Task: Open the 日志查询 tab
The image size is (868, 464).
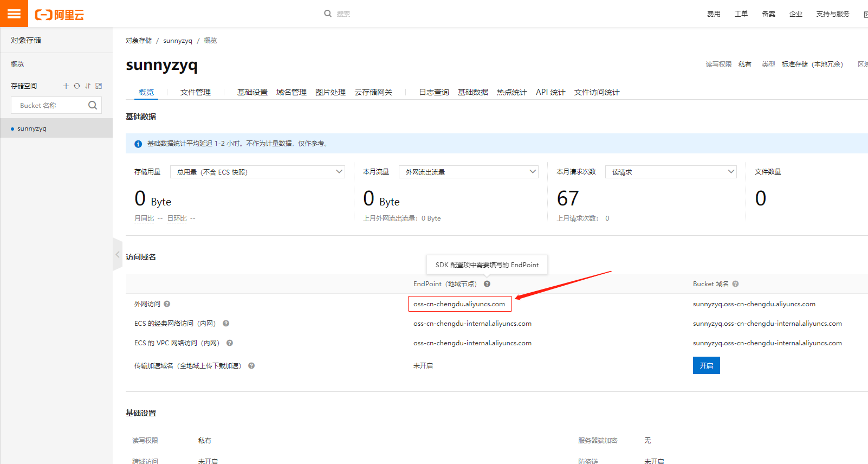Action: [434, 92]
